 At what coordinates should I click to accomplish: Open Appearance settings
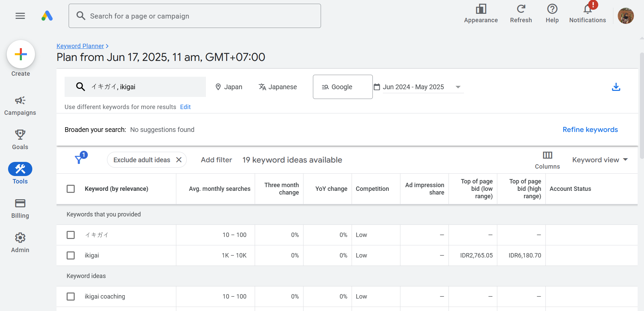point(481,14)
